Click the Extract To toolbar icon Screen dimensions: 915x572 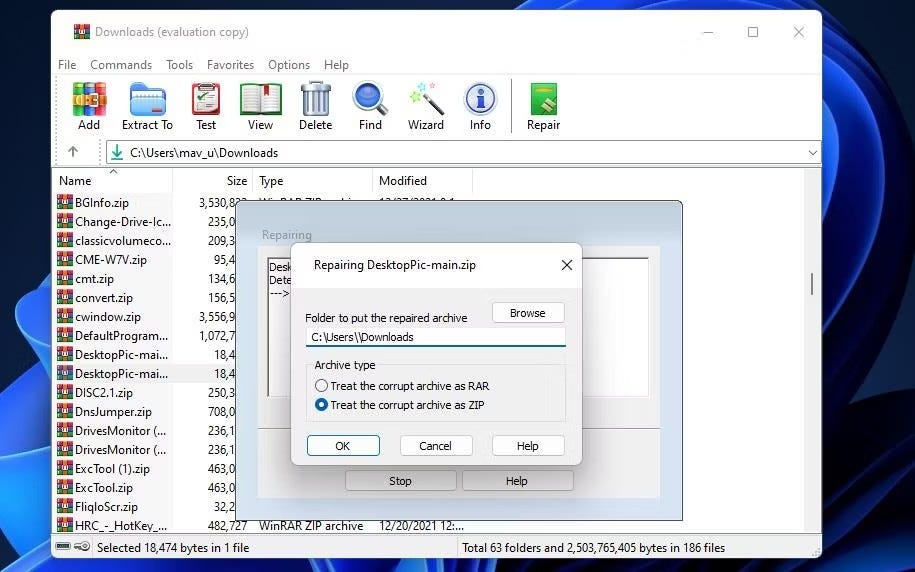(x=147, y=99)
